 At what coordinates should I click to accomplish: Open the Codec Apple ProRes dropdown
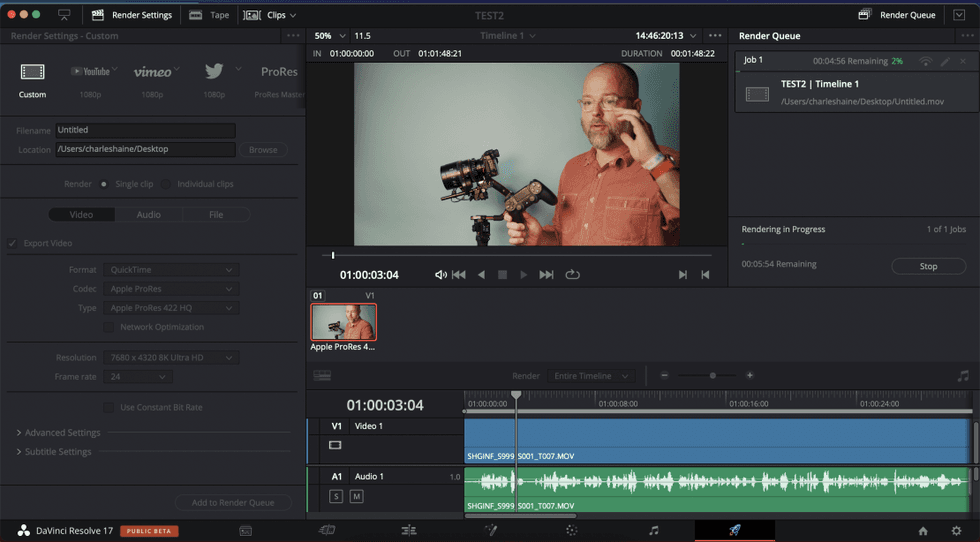pos(171,289)
